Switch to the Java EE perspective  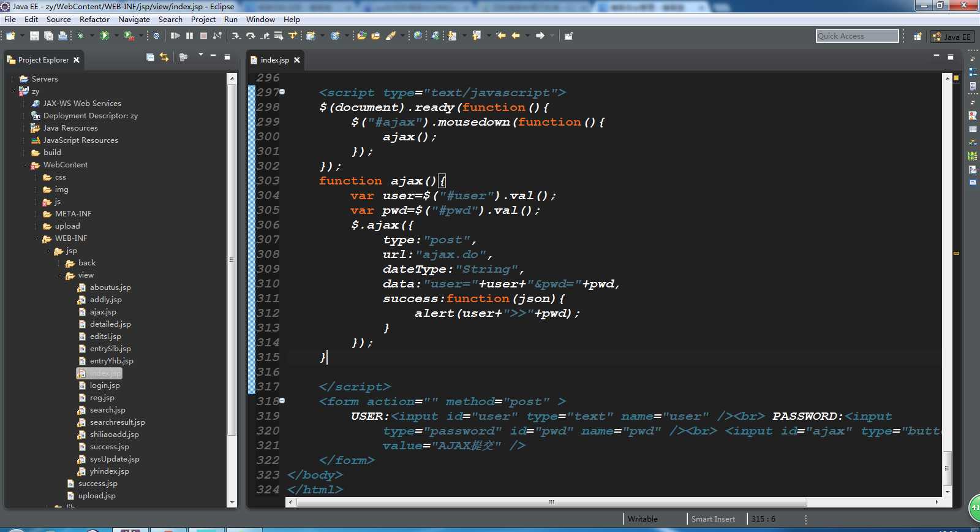tap(952, 37)
